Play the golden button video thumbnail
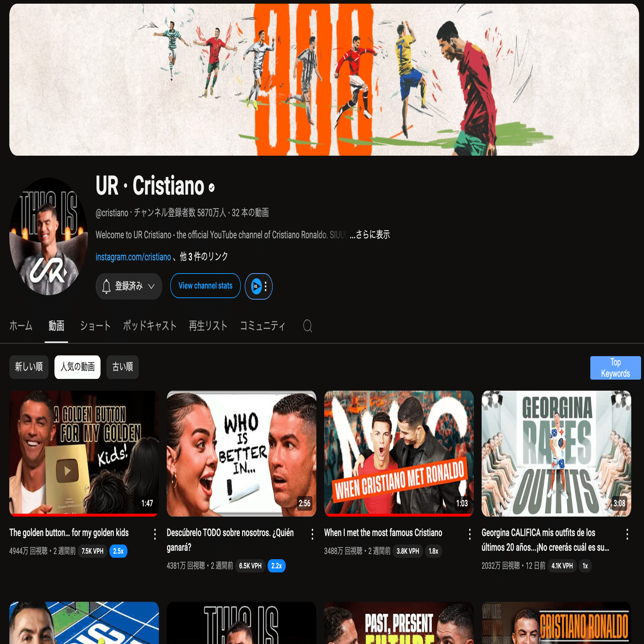 pyautogui.click(x=84, y=453)
